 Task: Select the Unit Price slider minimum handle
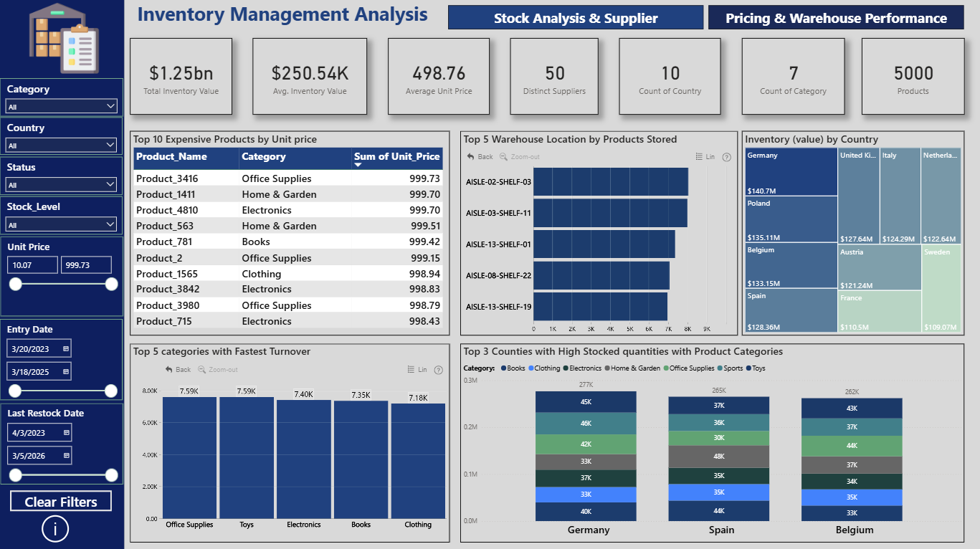pos(15,285)
